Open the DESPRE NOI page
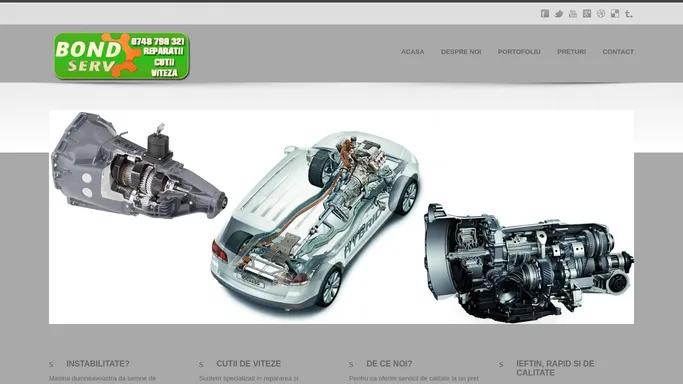Viewport: 683px width, 384px height. [x=461, y=51]
